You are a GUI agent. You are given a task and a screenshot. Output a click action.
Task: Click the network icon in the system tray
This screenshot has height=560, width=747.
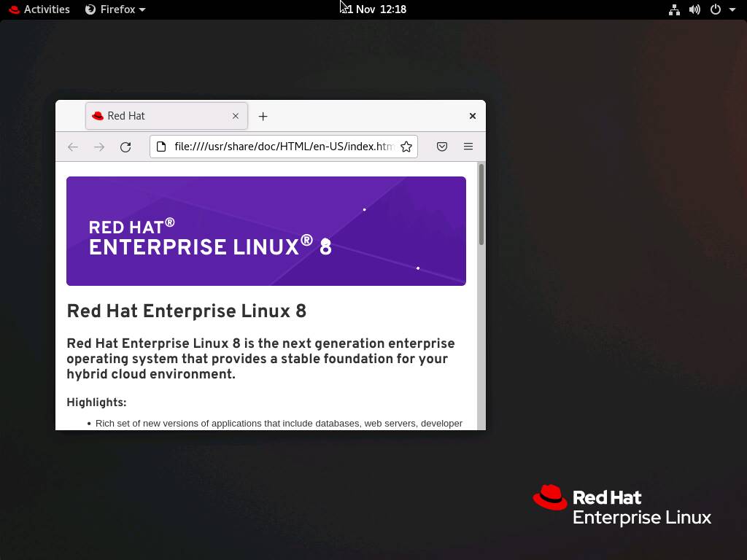point(674,9)
